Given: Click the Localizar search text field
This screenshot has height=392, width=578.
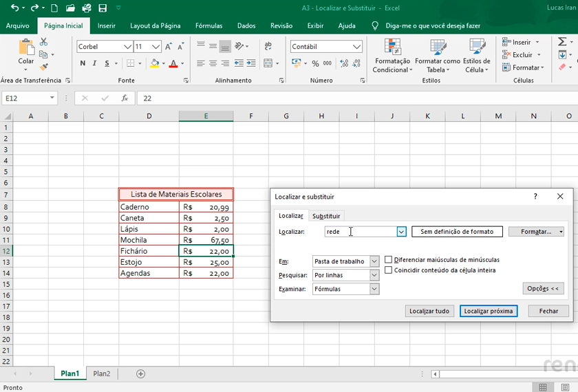Looking at the screenshot, I should pyautogui.click(x=360, y=232).
